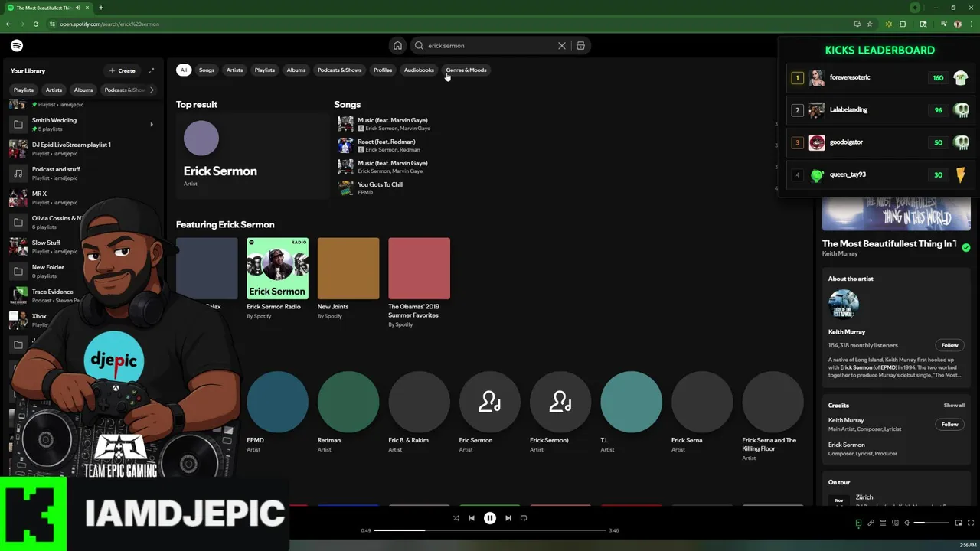Open Erick Serna and The Killing Floor
The image size is (980, 551).
[773, 402]
